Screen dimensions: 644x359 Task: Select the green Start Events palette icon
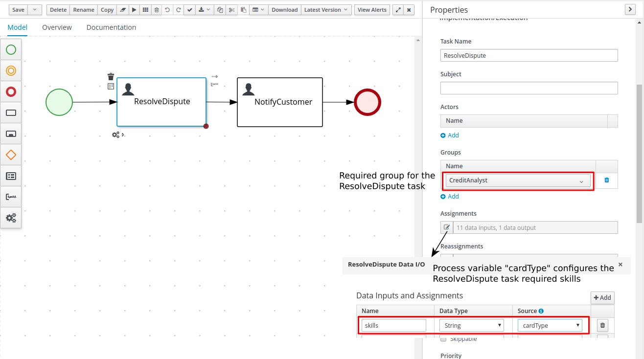[x=11, y=49]
